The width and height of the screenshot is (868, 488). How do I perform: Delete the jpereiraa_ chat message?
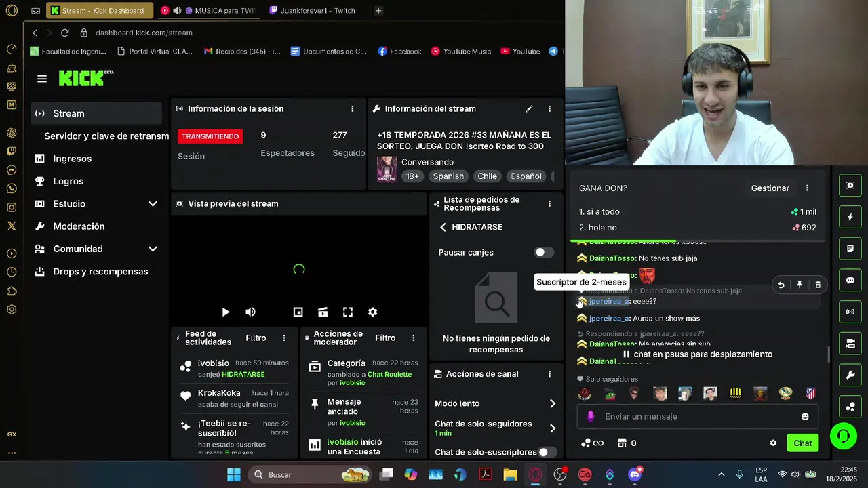click(818, 285)
